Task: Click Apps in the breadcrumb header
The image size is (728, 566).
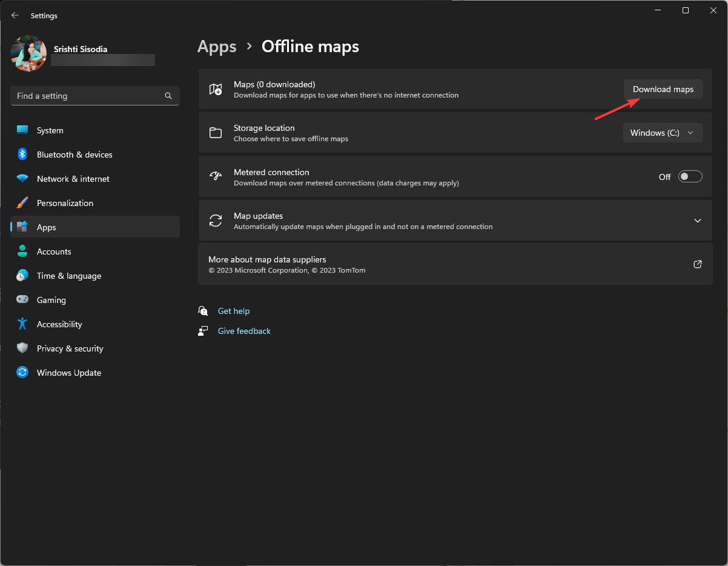Action: (x=217, y=46)
